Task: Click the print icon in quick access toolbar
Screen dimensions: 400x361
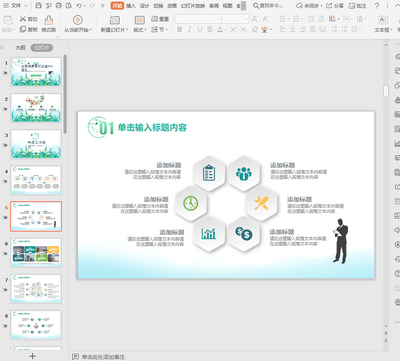Action: click(x=59, y=6)
